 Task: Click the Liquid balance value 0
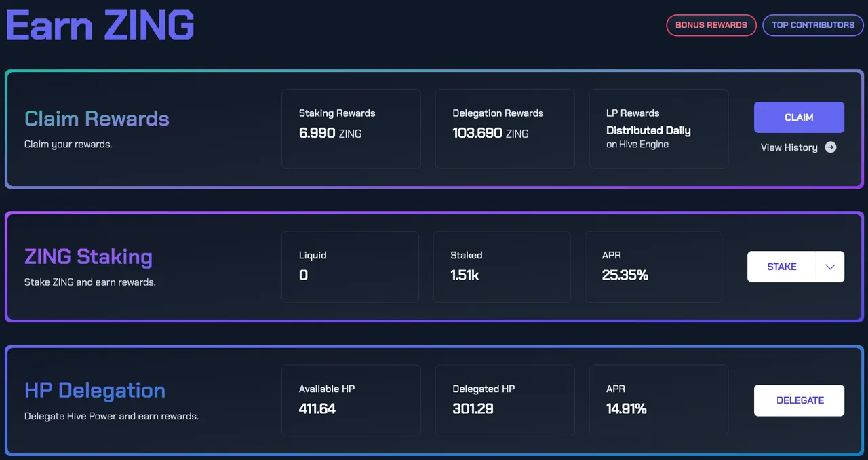303,275
